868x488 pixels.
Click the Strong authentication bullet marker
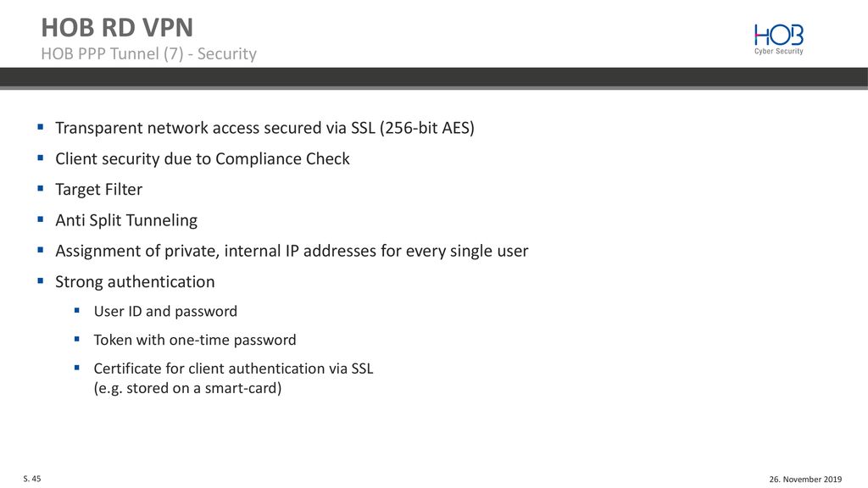(x=41, y=281)
